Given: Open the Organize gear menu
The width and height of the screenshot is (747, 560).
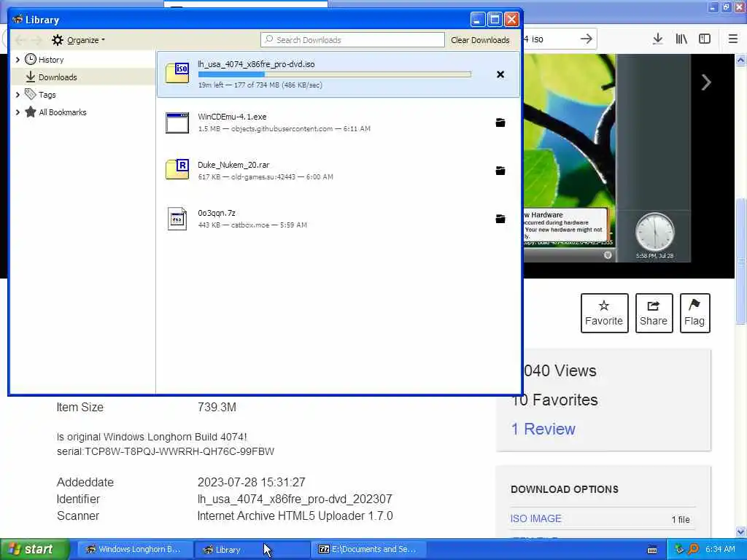Looking at the screenshot, I should pyautogui.click(x=78, y=40).
